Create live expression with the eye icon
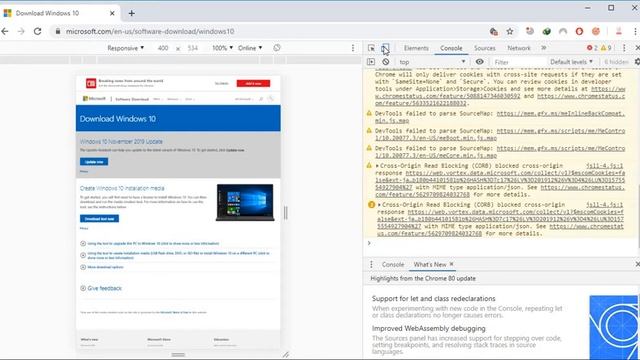The width and height of the screenshot is (640, 360). coord(480,62)
